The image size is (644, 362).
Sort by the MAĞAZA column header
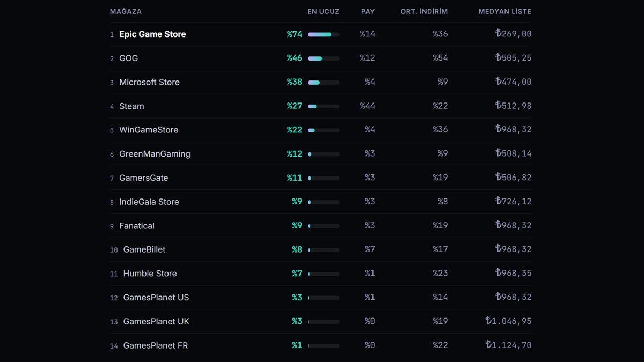coord(126,11)
